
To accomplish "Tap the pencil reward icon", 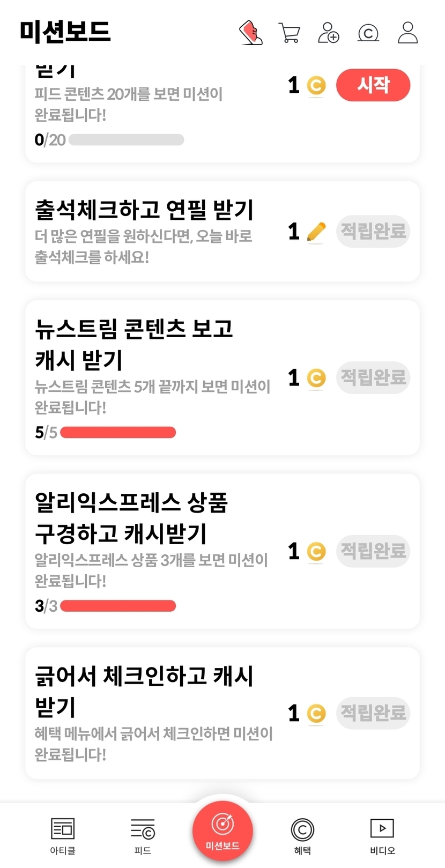I will coord(316,232).
